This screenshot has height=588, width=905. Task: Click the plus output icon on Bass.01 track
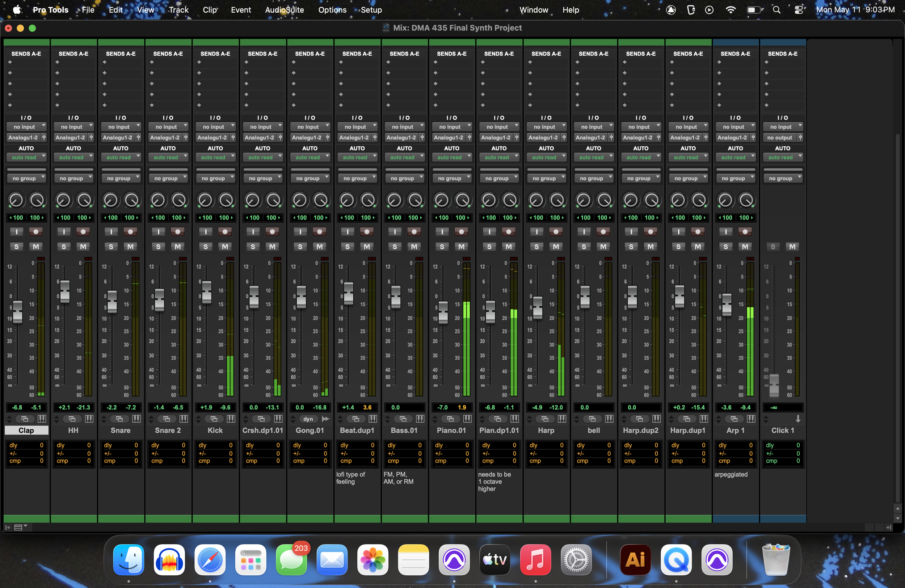click(x=422, y=138)
